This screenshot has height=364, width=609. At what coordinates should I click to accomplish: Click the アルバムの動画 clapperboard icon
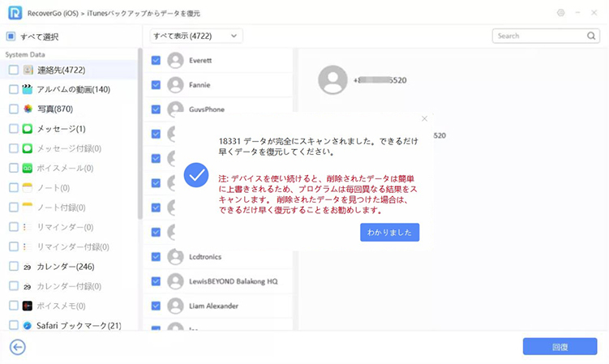point(28,89)
